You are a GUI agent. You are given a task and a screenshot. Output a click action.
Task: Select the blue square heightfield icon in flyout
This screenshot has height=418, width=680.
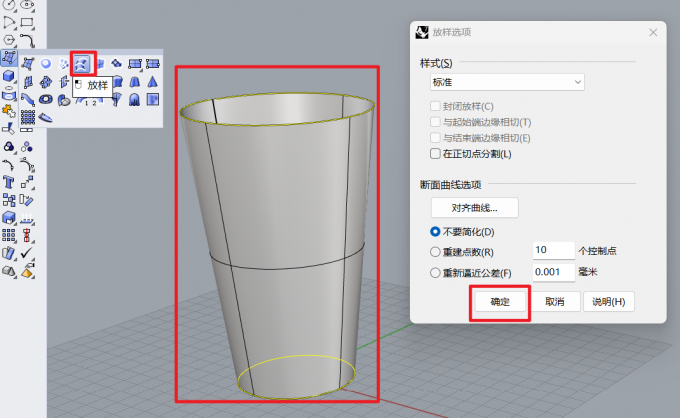153,99
